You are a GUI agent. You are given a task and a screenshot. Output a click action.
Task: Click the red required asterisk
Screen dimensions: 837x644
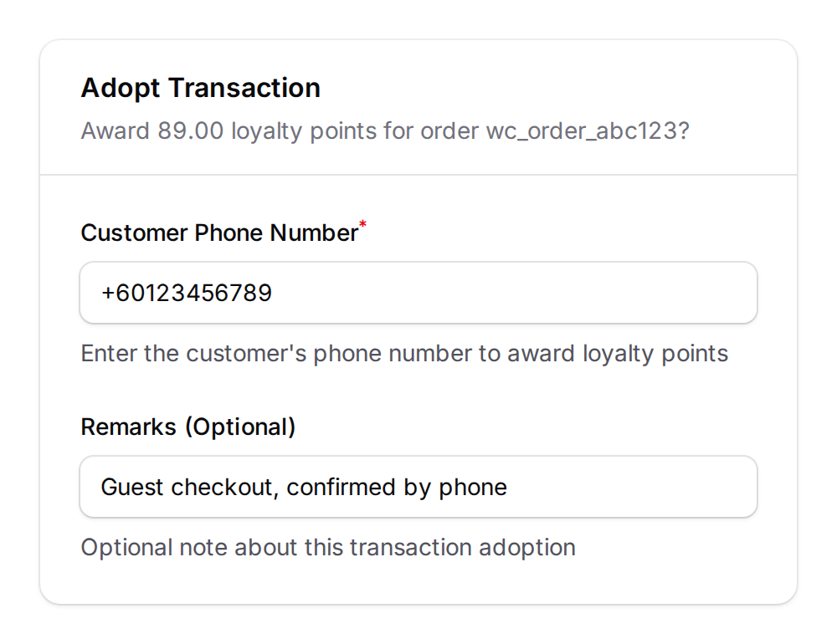[362, 224]
